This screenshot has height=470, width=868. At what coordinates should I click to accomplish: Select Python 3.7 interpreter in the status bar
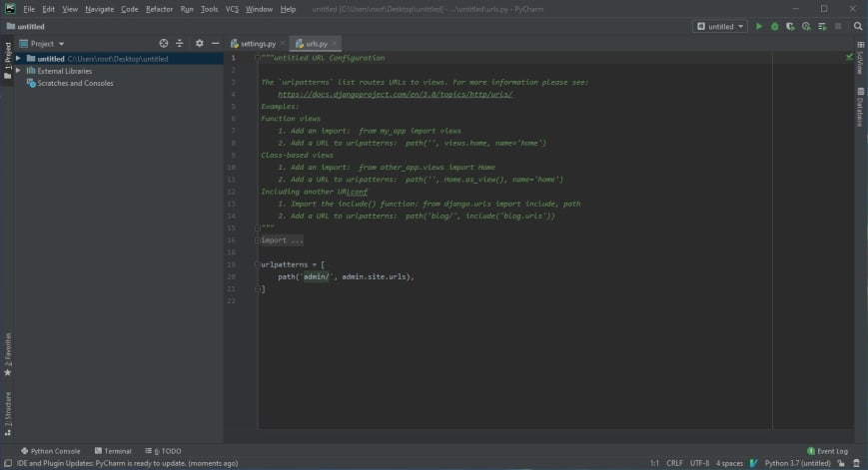coord(797,463)
